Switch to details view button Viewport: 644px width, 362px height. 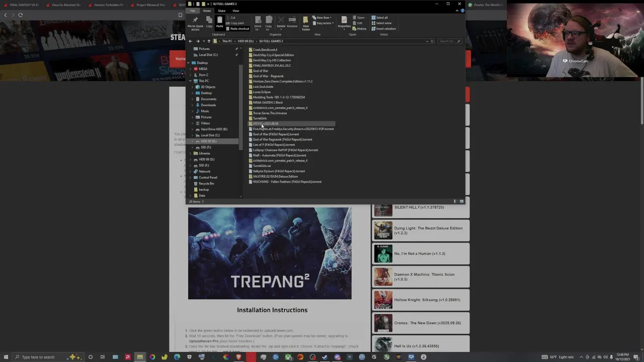click(455, 202)
